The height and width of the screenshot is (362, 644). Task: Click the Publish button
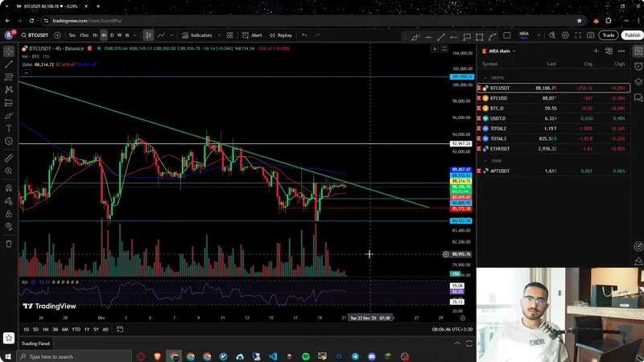coord(632,35)
